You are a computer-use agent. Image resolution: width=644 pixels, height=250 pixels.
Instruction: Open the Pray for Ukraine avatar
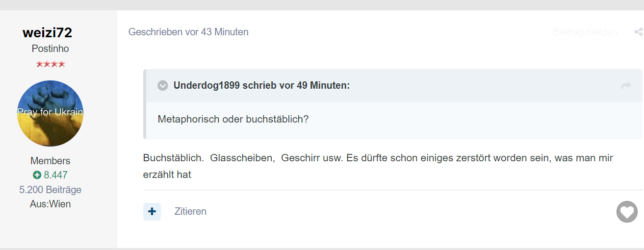50,113
